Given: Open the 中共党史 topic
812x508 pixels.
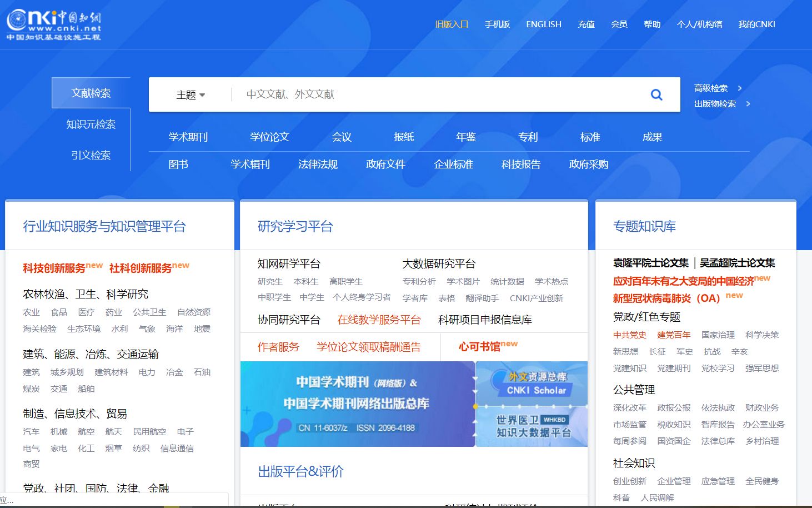Looking at the screenshot, I should click(630, 335).
